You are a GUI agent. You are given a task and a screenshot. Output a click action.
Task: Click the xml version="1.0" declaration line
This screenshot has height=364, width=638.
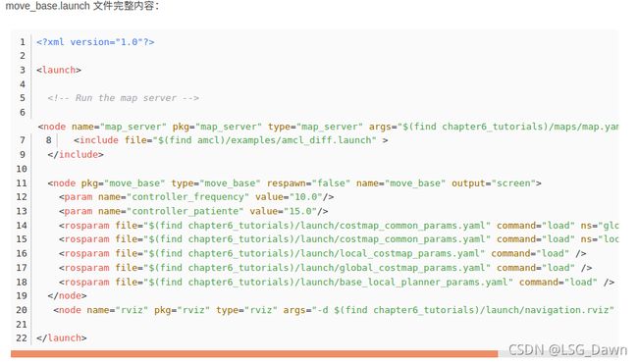95,42
